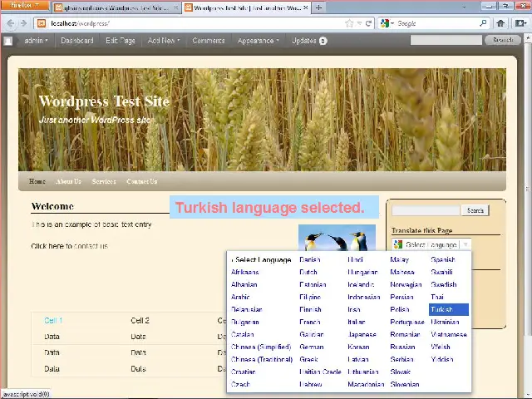Click Edit Page in admin bar
The height and width of the screenshot is (399, 532).
coord(121,41)
